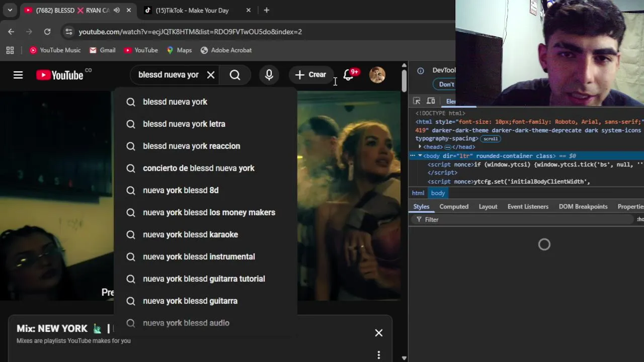Open the Adobe Acrobat bookmark
The width and height of the screenshot is (644, 362).
(x=226, y=50)
